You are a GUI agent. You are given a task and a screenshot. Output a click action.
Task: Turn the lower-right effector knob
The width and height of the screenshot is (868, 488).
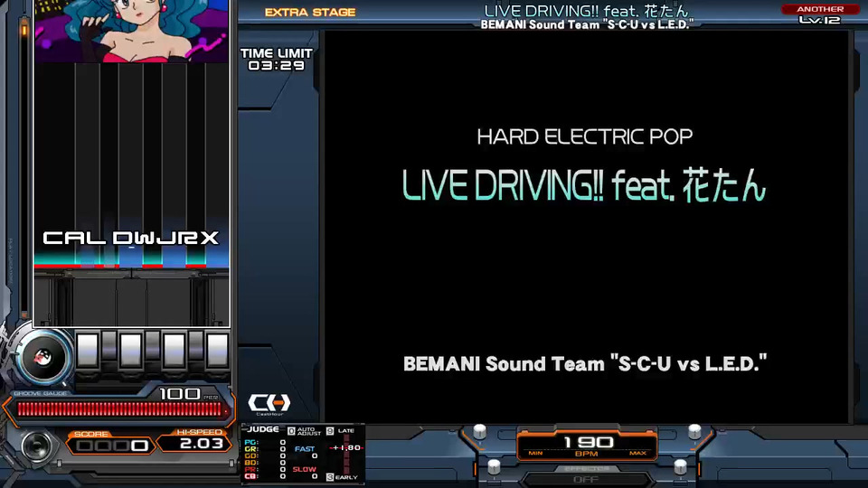680,466
